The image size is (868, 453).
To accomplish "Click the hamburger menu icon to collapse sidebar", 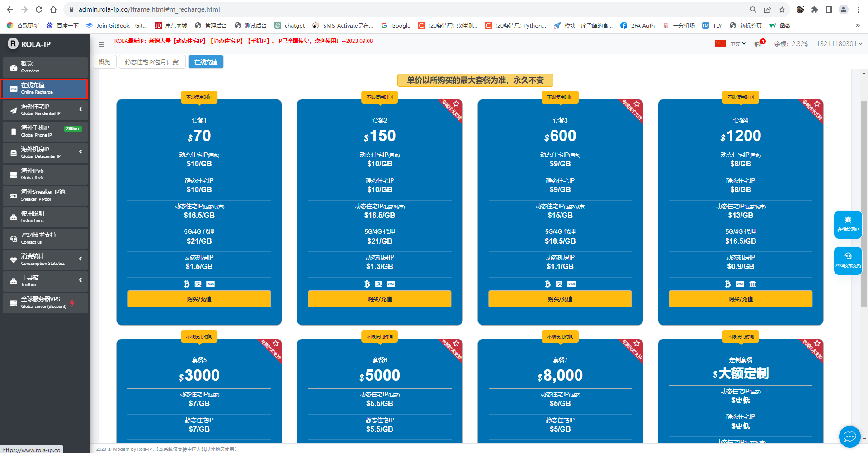I will click(102, 44).
